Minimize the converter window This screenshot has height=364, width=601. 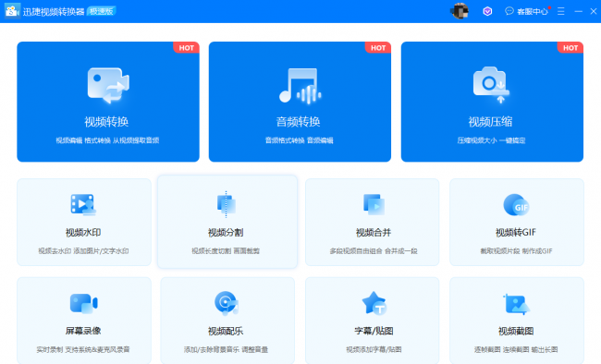(579, 11)
